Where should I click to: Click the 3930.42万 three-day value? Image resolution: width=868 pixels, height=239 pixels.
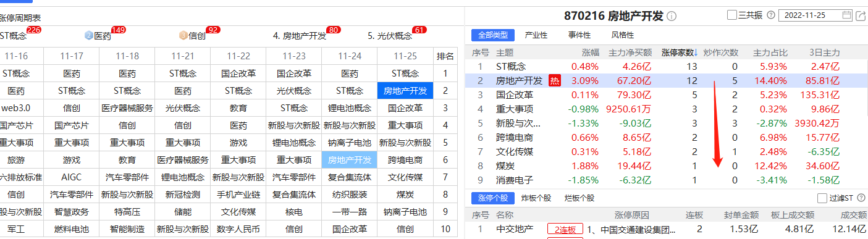tap(818, 124)
